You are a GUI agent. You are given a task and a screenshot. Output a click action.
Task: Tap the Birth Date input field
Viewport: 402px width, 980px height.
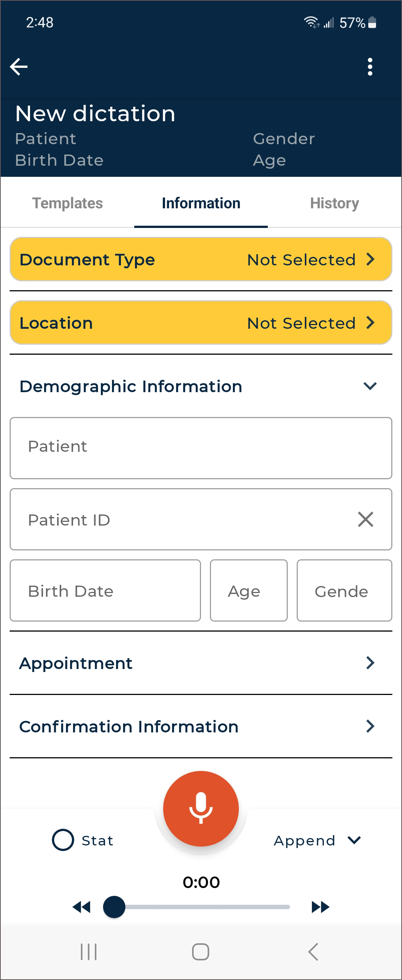point(105,590)
